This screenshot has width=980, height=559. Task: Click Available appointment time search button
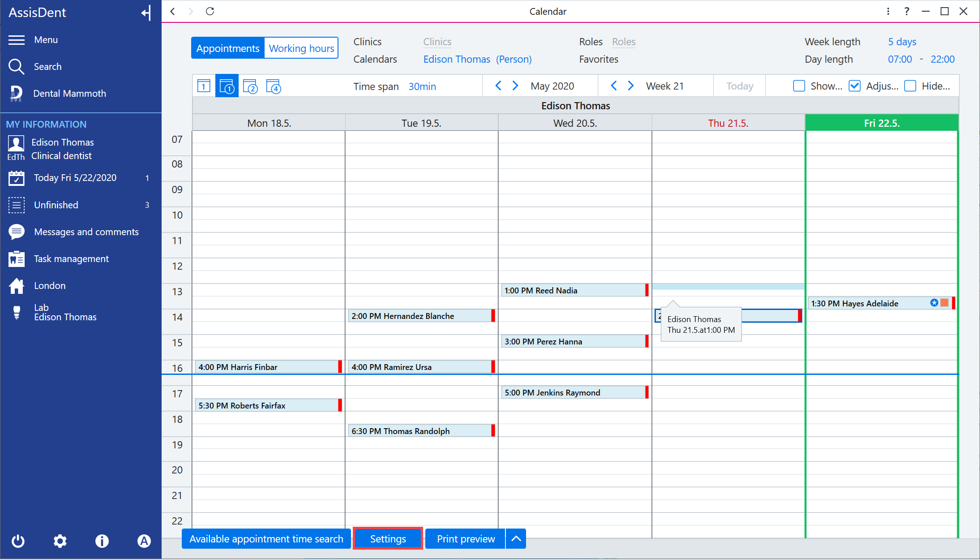click(x=266, y=539)
